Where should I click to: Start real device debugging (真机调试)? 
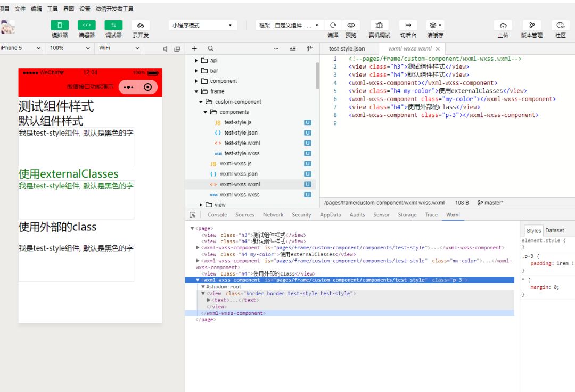click(379, 26)
